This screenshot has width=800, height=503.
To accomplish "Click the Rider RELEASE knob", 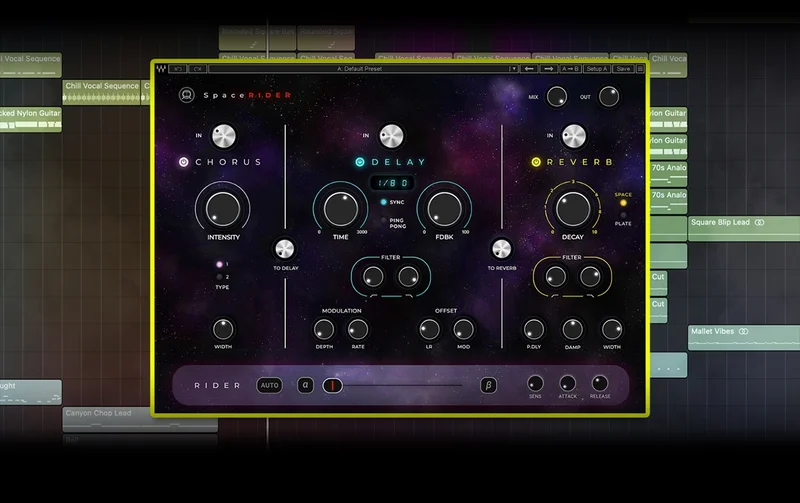I will click(599, 383).
